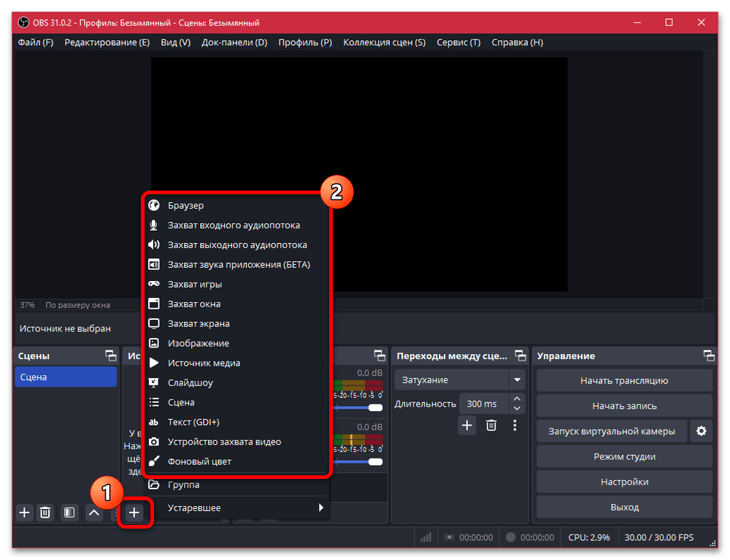The height and width of the screenshot is (560, 730).
Task: Add Захват экрана source
Action: tap(236, 323)
